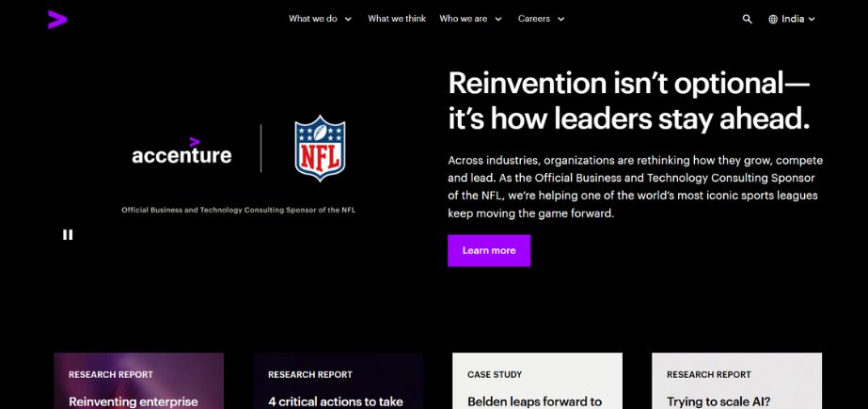
Task: Click the purple Learn more button
Action: 489,251
